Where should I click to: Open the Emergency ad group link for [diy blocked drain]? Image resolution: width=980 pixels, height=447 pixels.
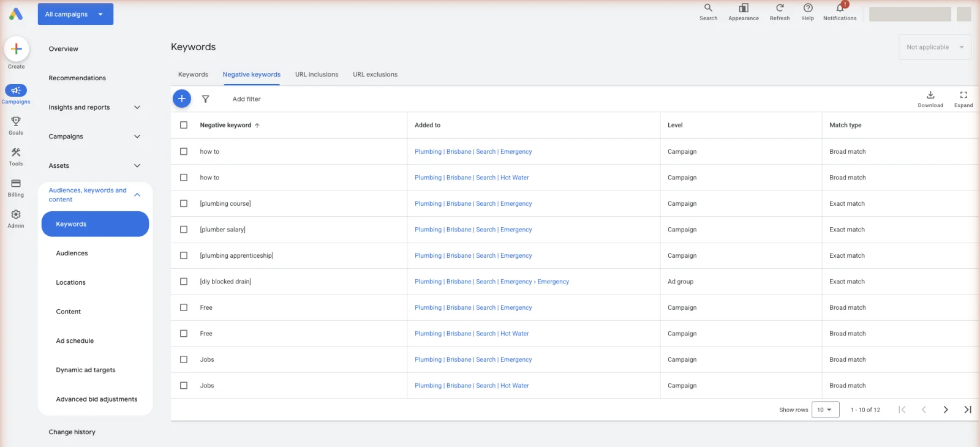pos(554,282)
